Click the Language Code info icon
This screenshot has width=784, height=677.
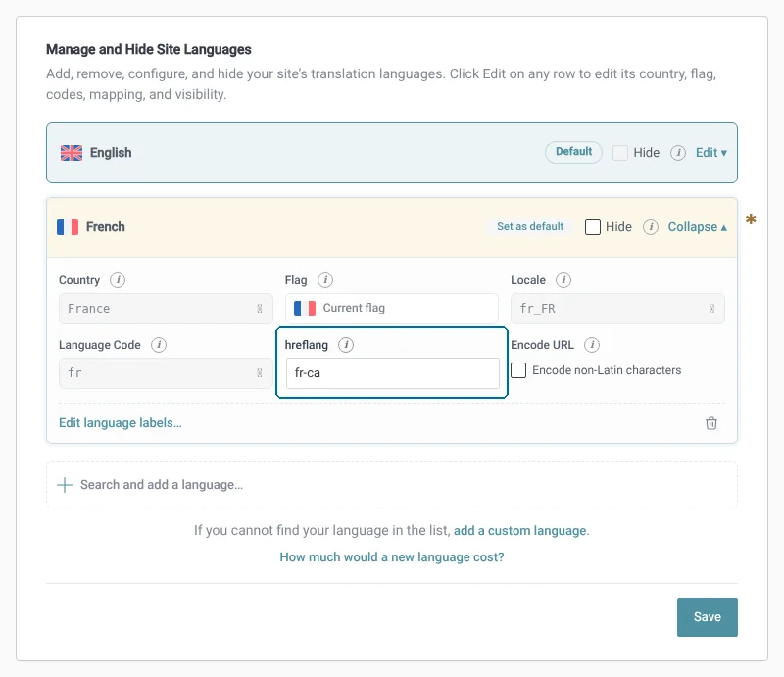(x=159, y=345)
